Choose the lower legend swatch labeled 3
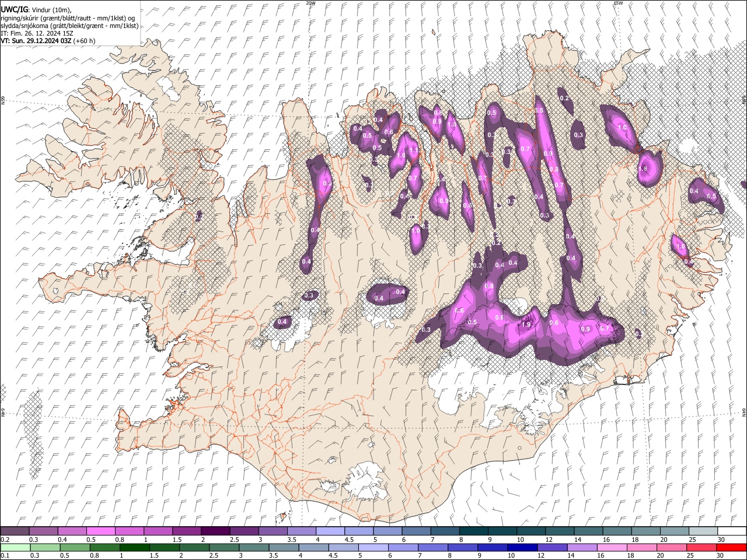This screenshot has height=560, width=747. point(254,547)
